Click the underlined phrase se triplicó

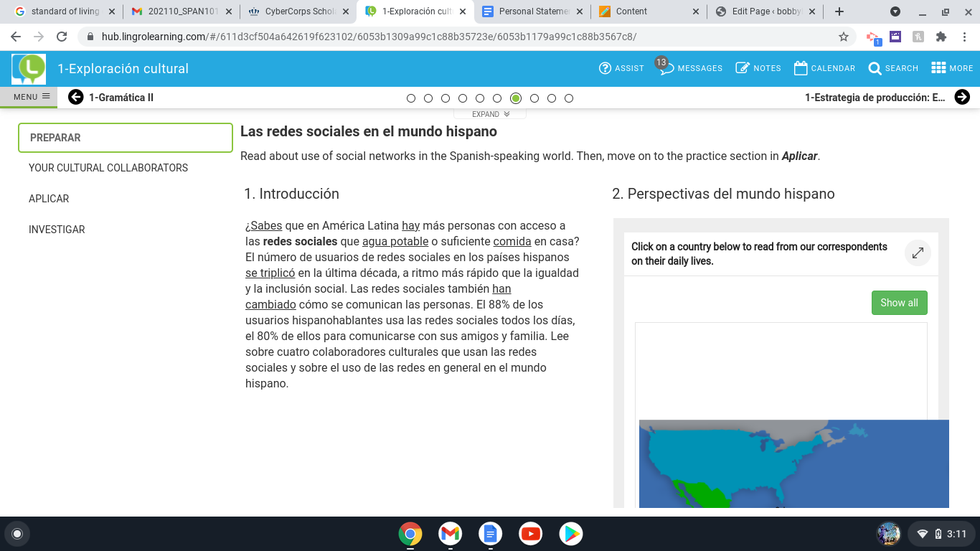coord(270,273)
